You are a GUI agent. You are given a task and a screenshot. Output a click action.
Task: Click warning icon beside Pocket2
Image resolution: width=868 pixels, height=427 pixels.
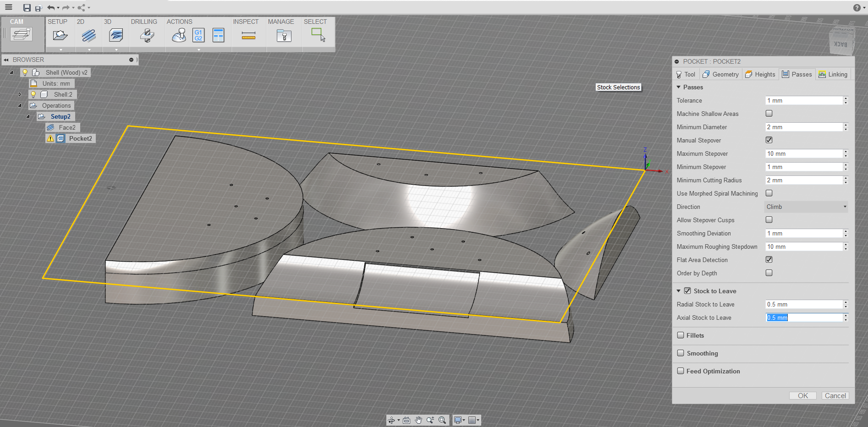tap(50, 138)
